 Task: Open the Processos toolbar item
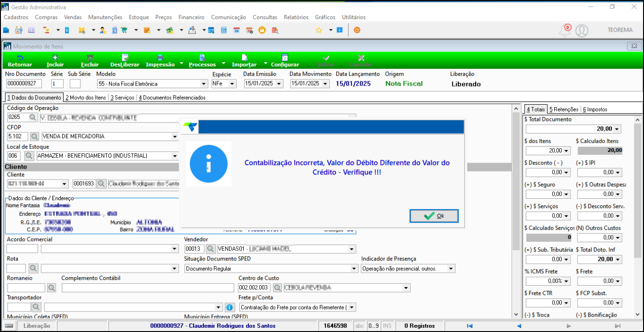tap(202, 61)
